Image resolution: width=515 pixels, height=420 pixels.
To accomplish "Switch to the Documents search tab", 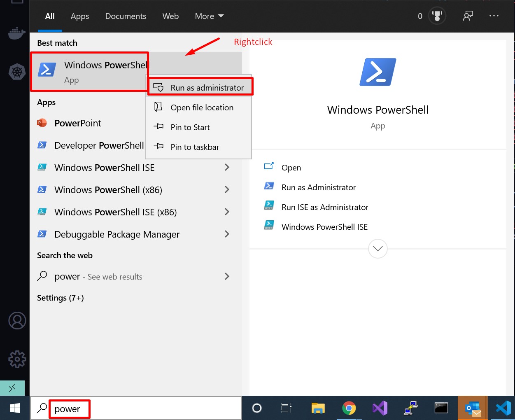I will tap(126, 16).
